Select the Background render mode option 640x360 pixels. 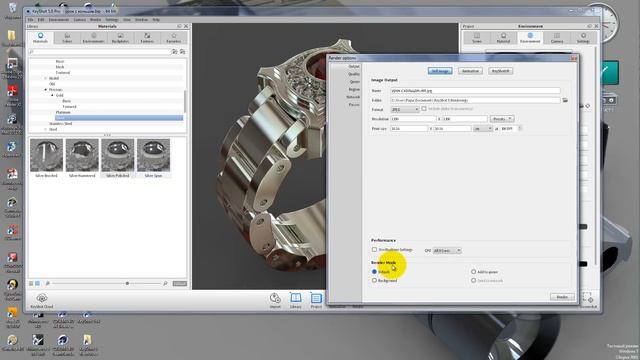374,280
